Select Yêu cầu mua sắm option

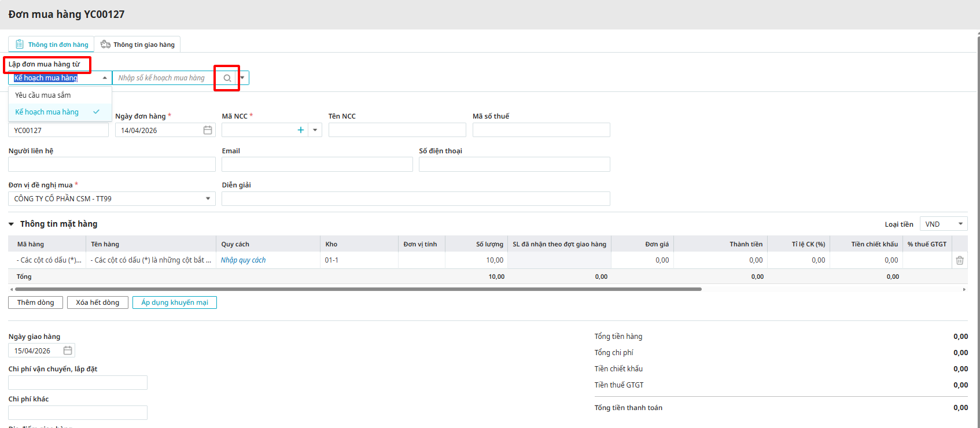coord(43,95)
